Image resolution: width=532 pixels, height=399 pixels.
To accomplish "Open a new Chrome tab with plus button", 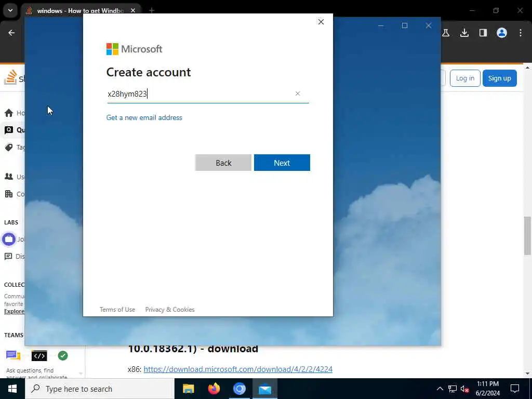I will point(152,10).
